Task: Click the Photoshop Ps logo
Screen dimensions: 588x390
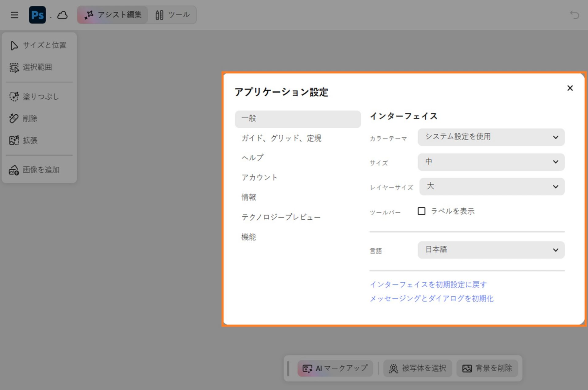Action: [37, 15]
